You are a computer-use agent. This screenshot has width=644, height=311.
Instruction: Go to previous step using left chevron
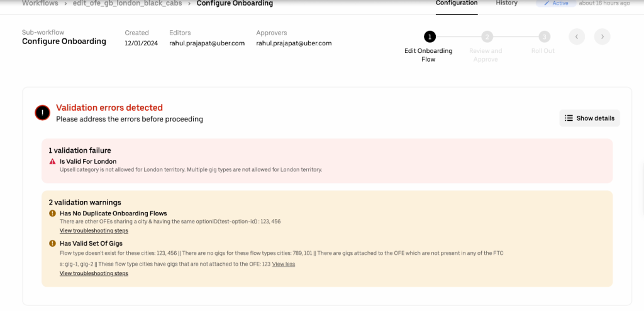pyautogui.click(x=577, y=37)
